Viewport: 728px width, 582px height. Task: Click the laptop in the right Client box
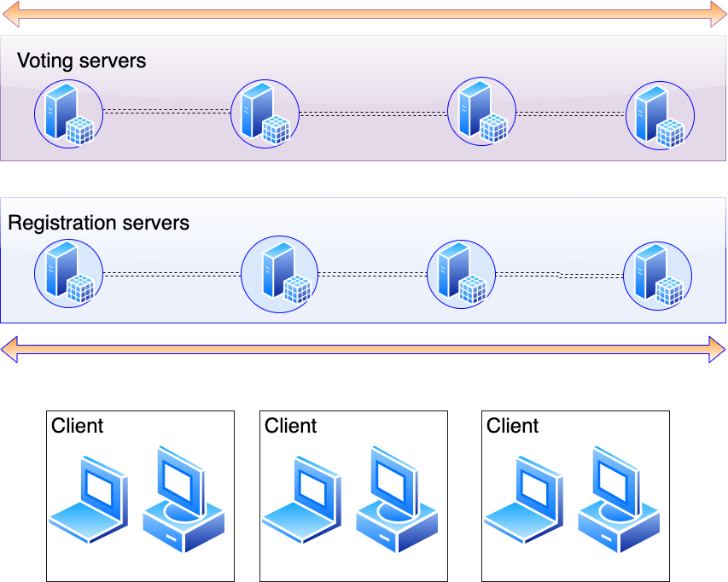click(524, 499)
